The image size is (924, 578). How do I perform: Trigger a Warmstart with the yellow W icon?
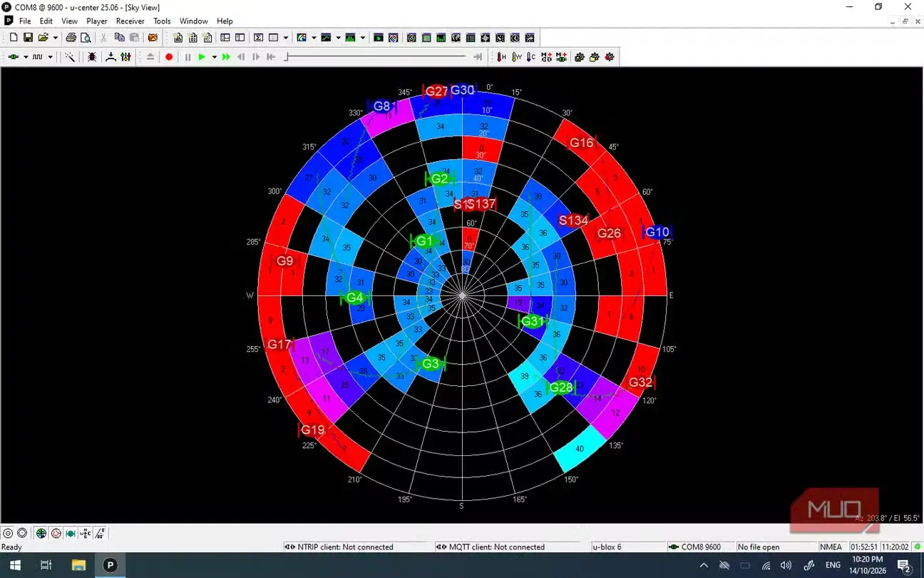pyautogui.click(x=516, y=57)
